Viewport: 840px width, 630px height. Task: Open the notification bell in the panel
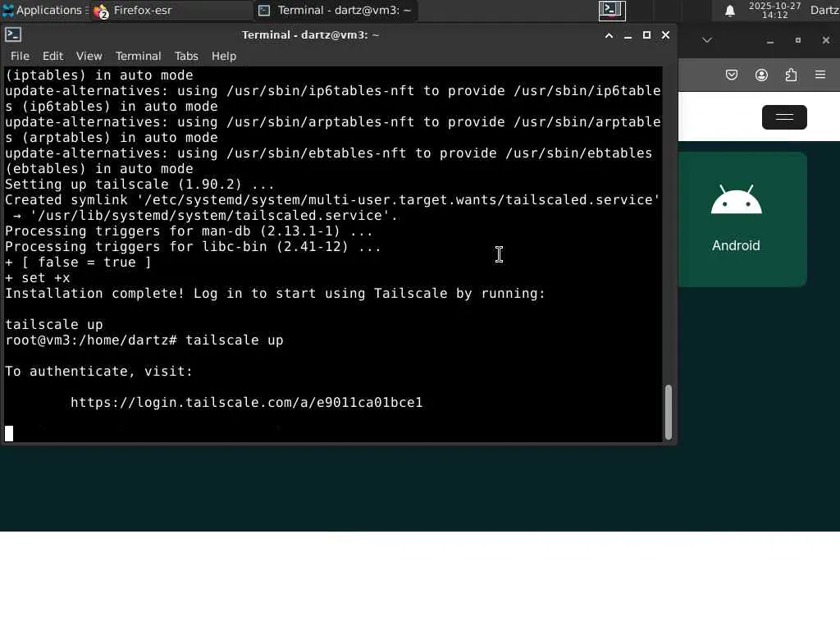[729, 11]
